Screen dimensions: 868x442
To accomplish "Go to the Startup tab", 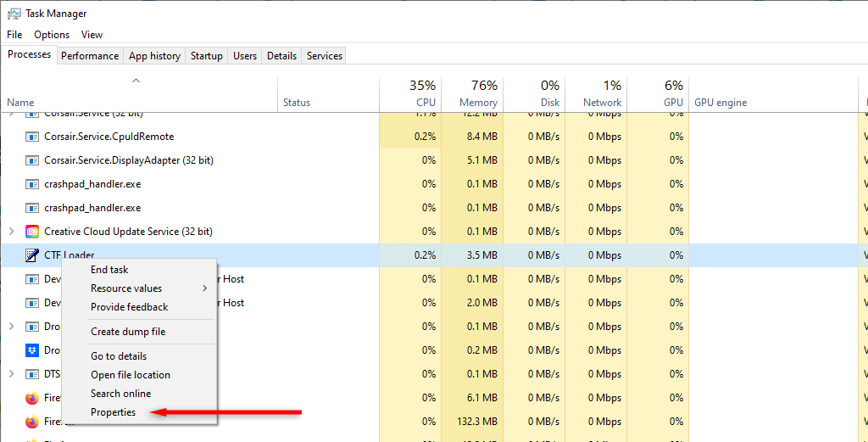I will click(x=207, y=56).
